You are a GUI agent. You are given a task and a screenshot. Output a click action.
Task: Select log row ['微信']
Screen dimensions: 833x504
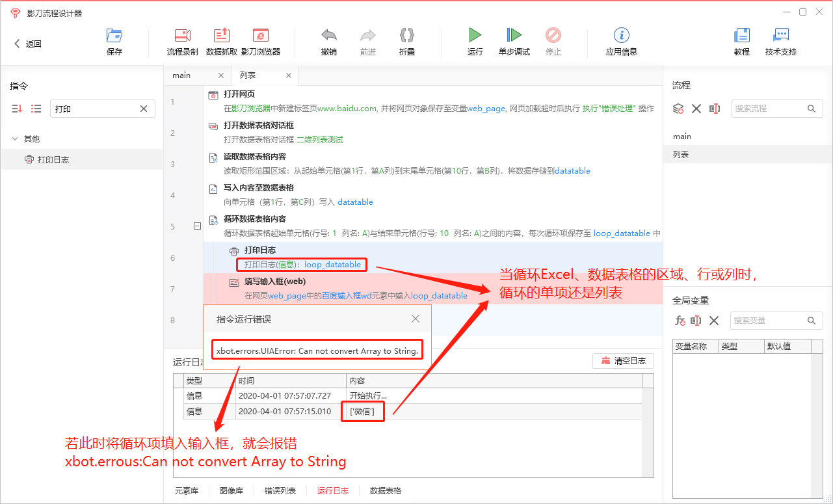(x=413, y=411)
